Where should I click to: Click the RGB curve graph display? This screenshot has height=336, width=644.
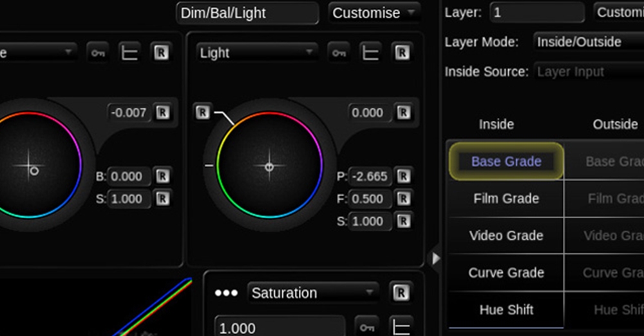97,306
